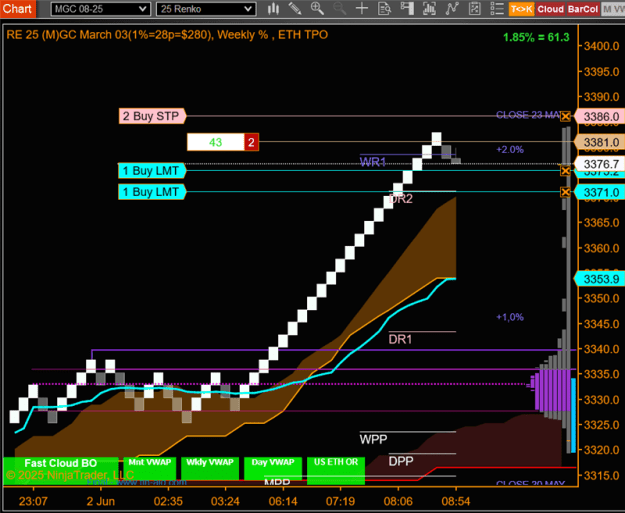This screenshot has width=625, height=513.
Task: Open the 25 Renko interval dropdown
Action: 206,9
